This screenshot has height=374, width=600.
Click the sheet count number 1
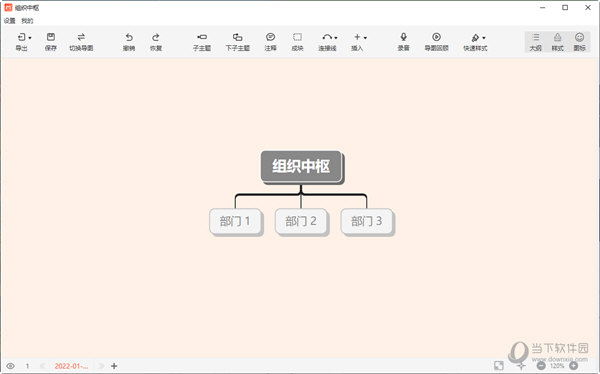28,366
